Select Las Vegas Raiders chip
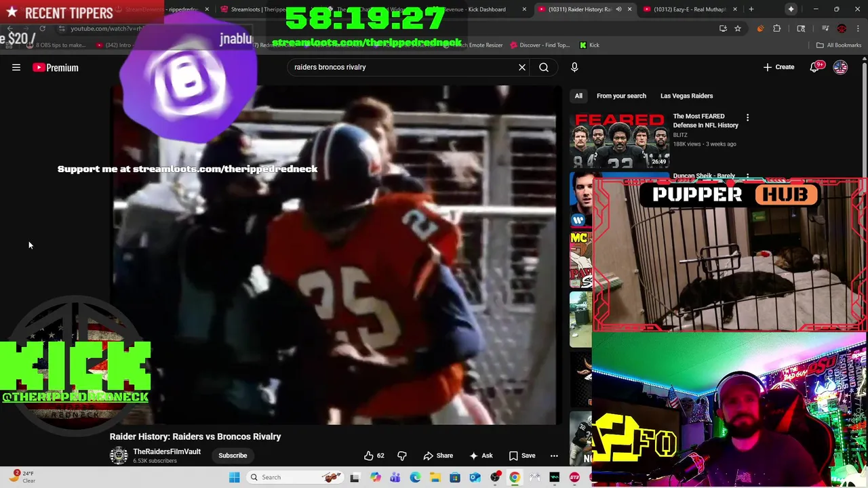This screenshot has height=488, width=868. (686, 96)
